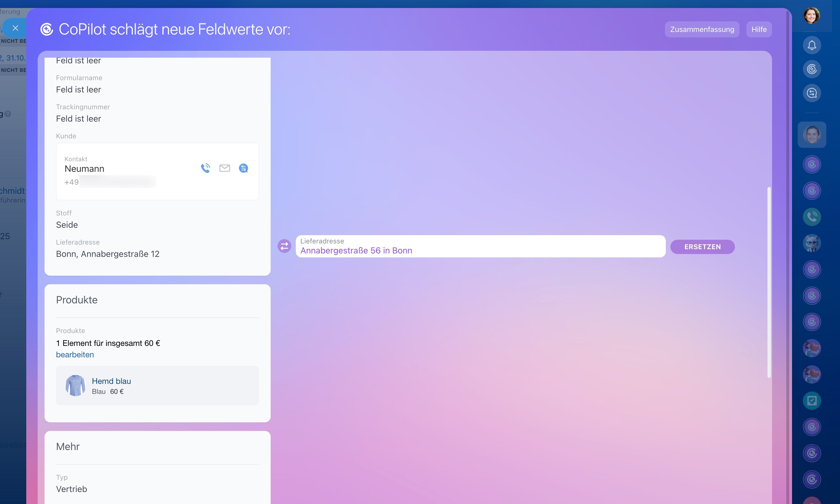Open the cat avatar chat in sidebar

(x=812, y=243)
